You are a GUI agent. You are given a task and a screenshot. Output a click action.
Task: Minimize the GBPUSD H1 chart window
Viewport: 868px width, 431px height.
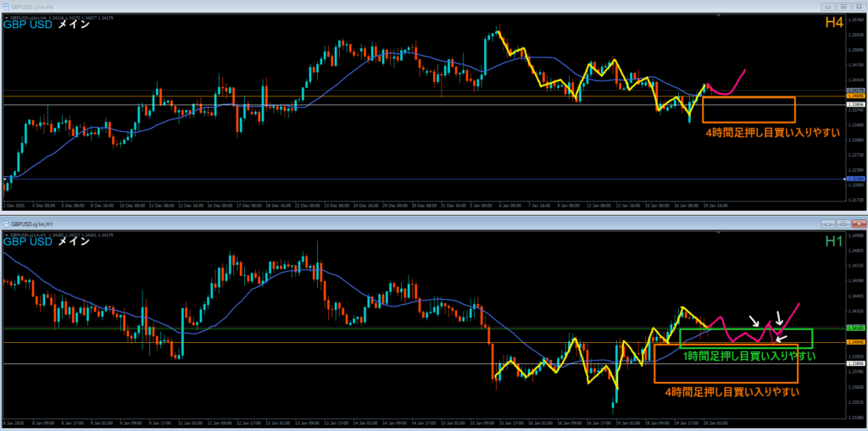pos(827,224)
